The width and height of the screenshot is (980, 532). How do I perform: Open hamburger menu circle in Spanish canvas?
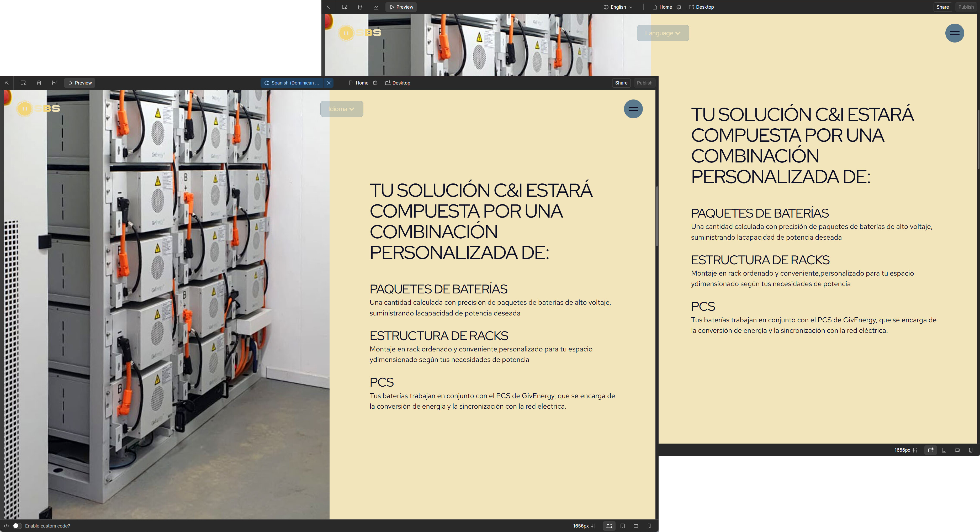[x=633, y=109]
